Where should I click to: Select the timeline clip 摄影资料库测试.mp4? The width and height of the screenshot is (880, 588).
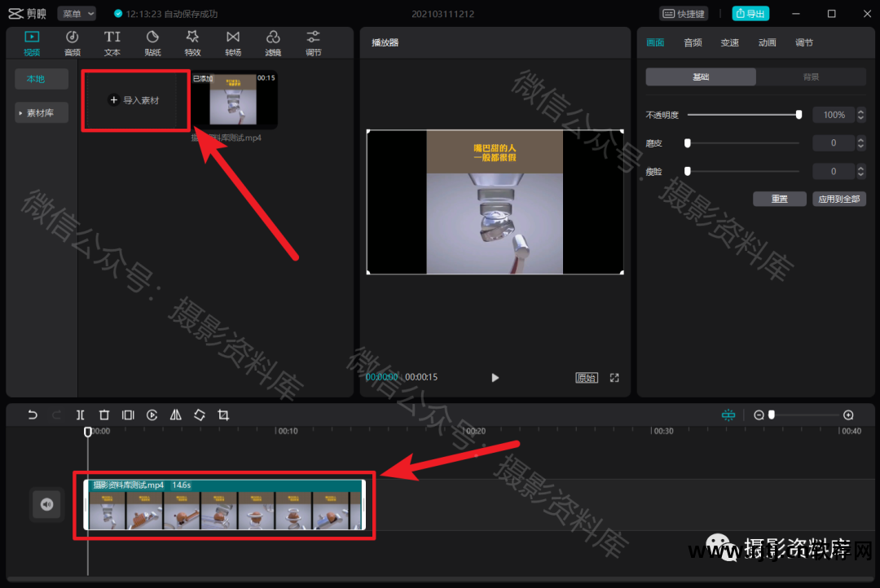pos(225,504)
